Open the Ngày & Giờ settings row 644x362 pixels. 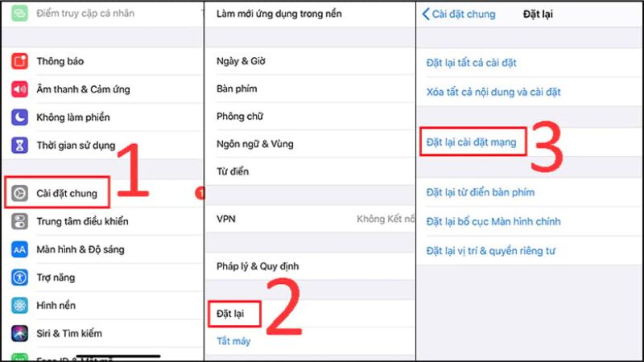coord(310,61)
